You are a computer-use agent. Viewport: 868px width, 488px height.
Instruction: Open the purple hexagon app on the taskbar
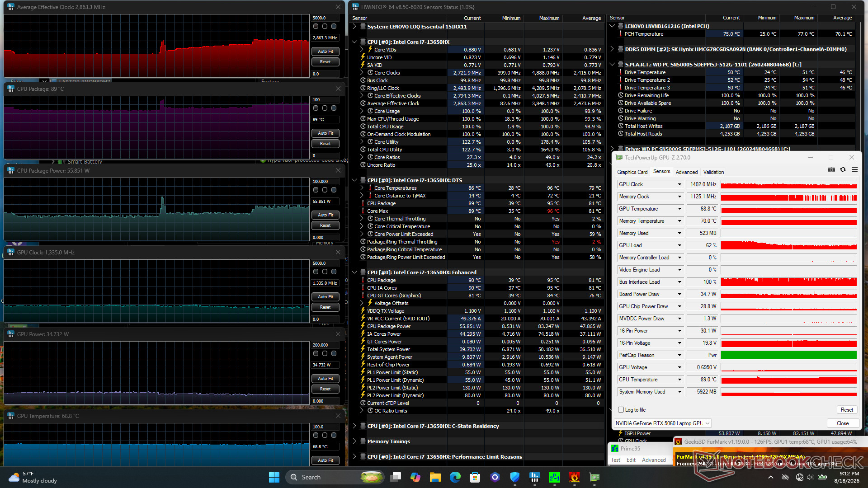click(x=495, y=477)
